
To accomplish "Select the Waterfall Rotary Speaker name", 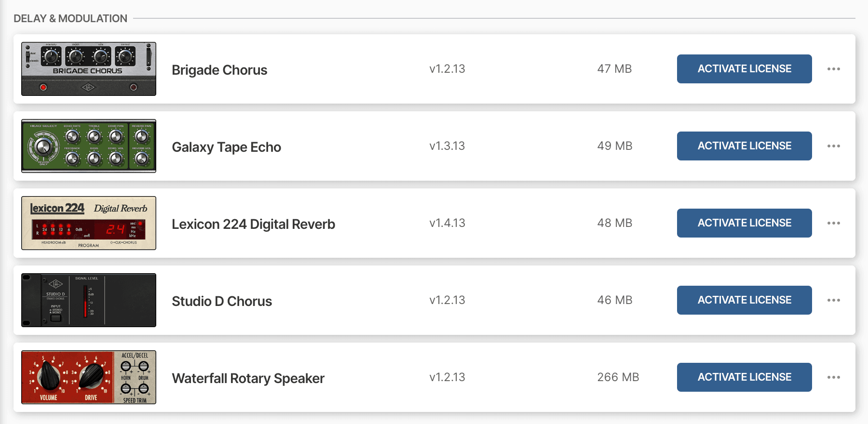I will pos(248,378).
